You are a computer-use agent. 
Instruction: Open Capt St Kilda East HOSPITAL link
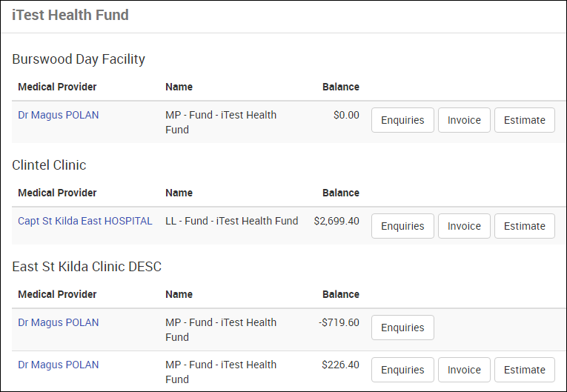point(85,221)
